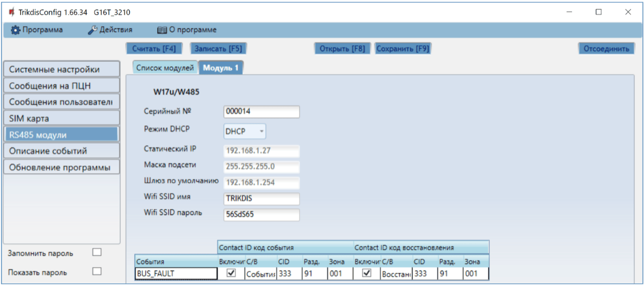Open the event C/B dropdown for BUS_FAULT
Viewport: 644px width, 286px height.
point(260,274)
